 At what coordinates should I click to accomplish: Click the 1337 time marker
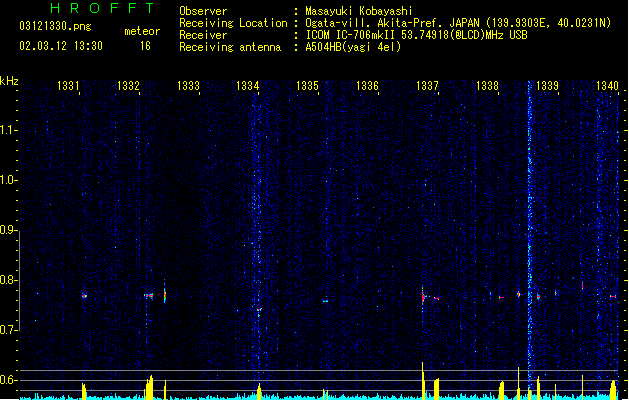(x=427, y=86)
